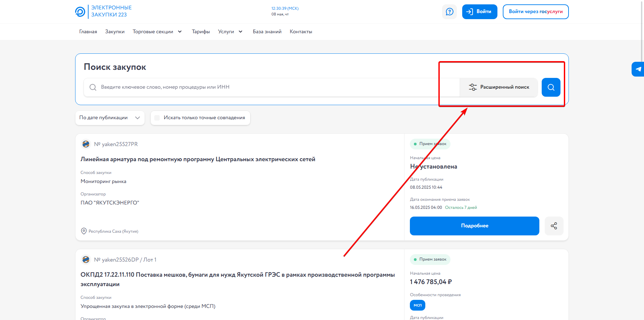This screenshot has height=320, width=644.
Task: Click the advanced search sliders icon
Action: [473, 87]
